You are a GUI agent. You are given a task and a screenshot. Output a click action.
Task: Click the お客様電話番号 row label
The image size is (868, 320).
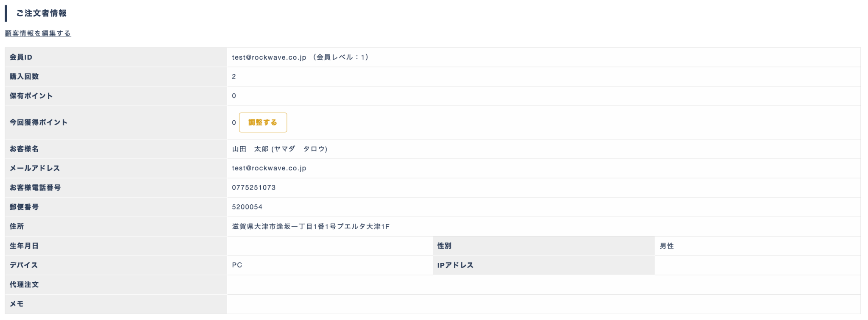[35, 188]
